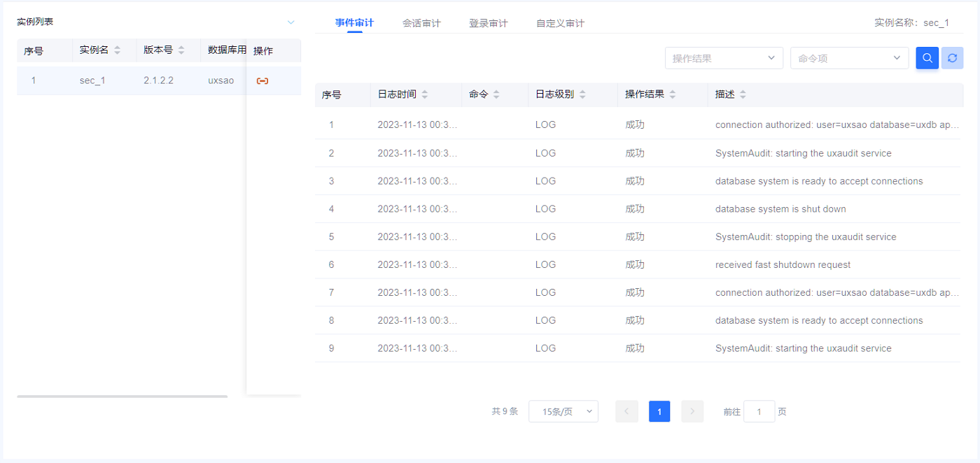Sort by 日志级别 column arrows
The image size is (980, 463).
point(582,94)
